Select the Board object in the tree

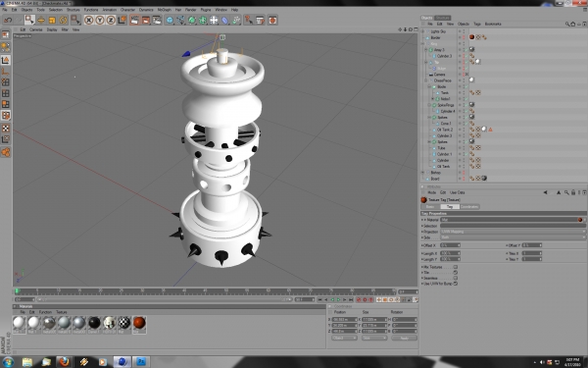coord(435,179)
